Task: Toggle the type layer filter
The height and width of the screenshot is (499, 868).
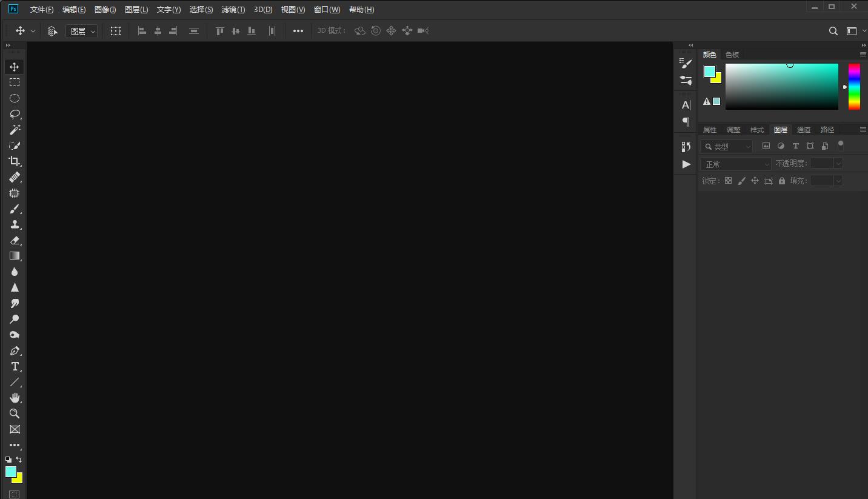Action: [795, 146]
